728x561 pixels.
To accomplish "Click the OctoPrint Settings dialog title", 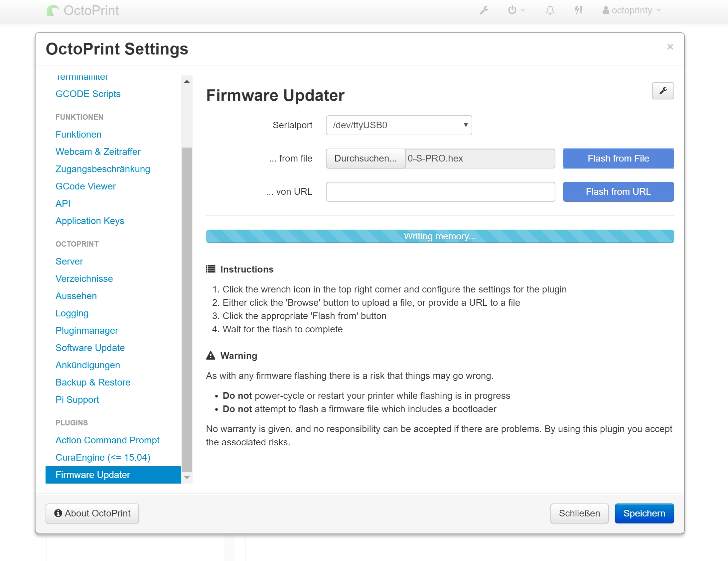I will coord(117,49).
